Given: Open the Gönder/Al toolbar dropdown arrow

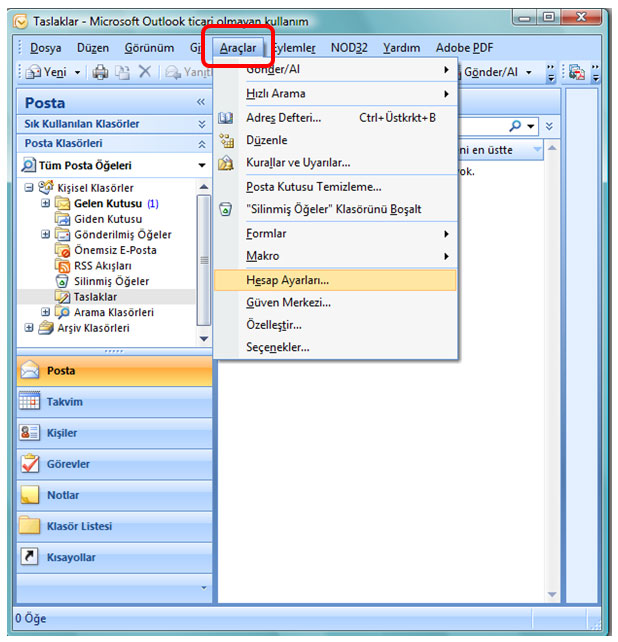Looking at the screenshot, I should 529,72.
